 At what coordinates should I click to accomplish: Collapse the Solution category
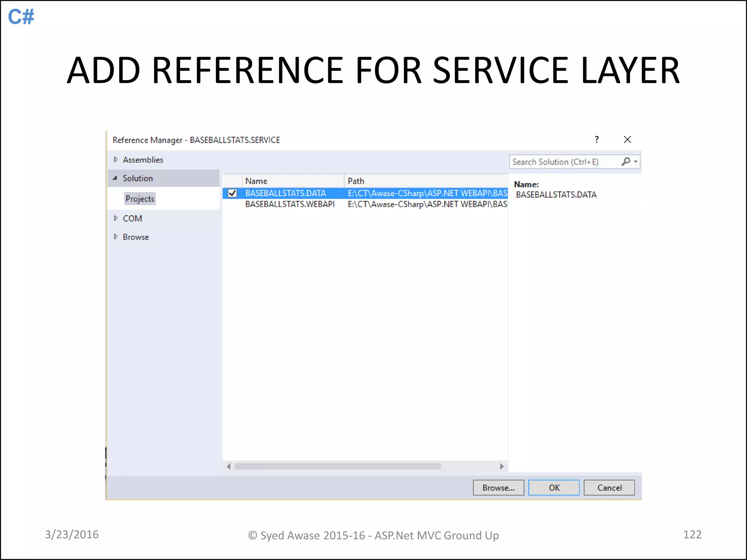coord(115,178)
